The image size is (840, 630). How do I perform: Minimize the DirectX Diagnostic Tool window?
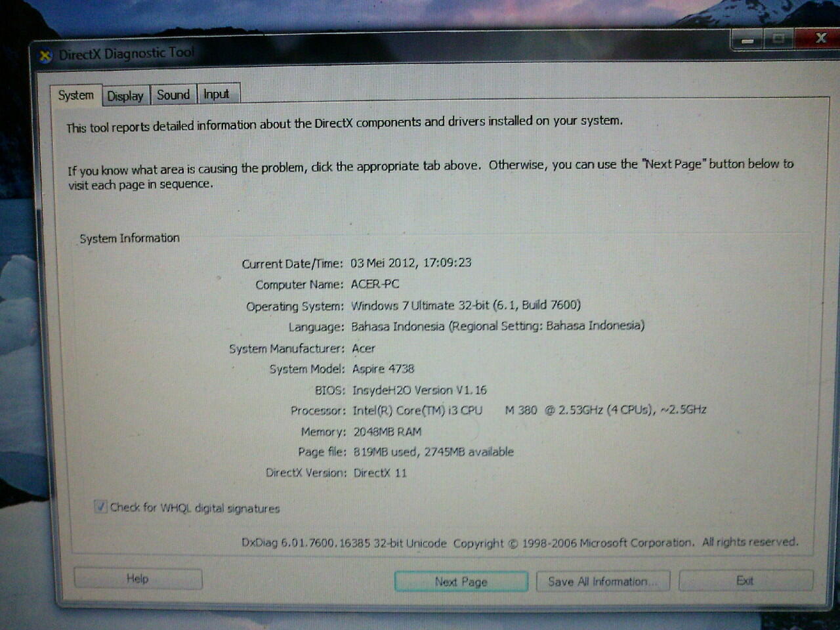click(x=747, y=39)
